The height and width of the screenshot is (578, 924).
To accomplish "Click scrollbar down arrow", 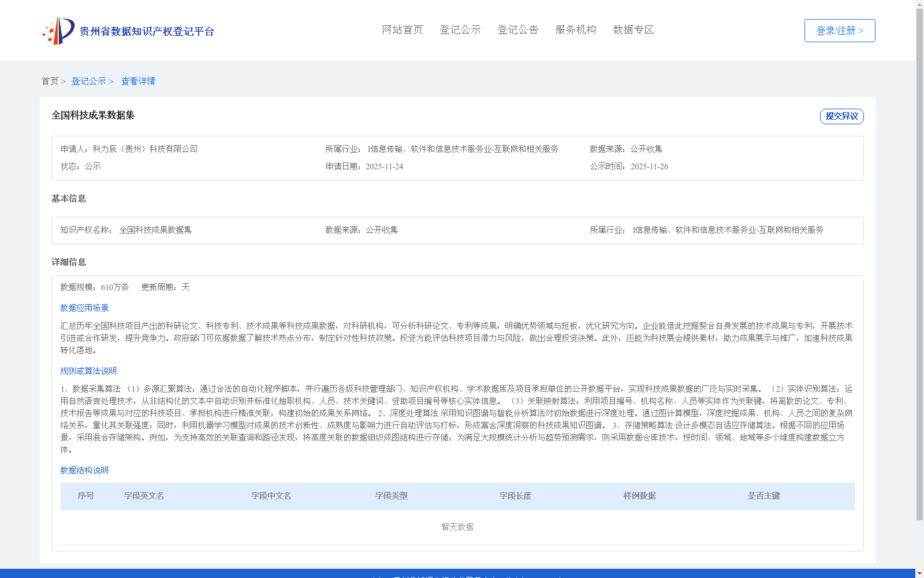I will coord(920,573).
